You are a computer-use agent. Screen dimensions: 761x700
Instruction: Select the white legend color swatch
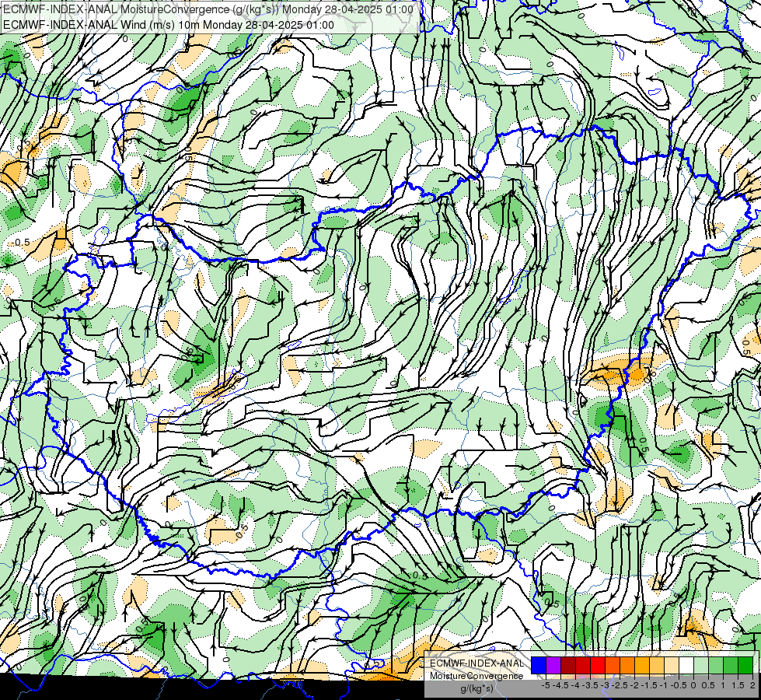686,666
